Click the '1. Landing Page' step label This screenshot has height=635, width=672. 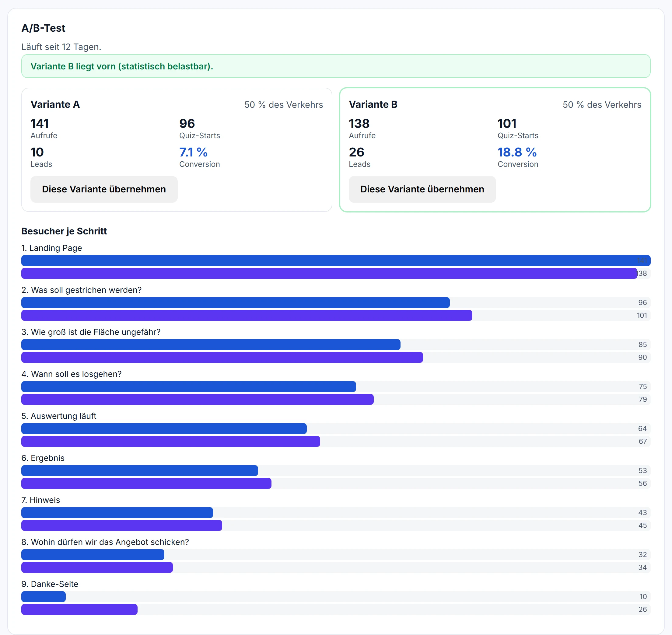tap(51, 248)
